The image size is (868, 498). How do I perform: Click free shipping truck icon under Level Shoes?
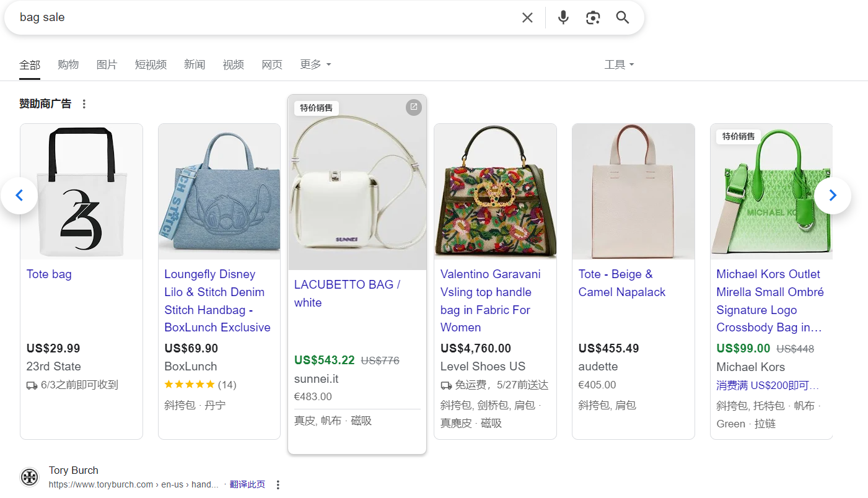pyautogui.click(x=446, y=385)
